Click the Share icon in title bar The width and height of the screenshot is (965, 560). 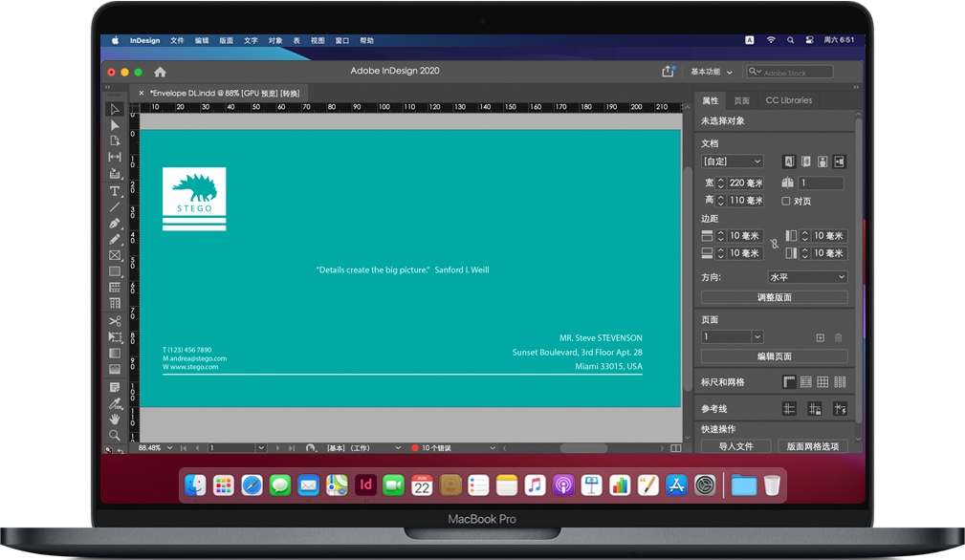point(668,72)
